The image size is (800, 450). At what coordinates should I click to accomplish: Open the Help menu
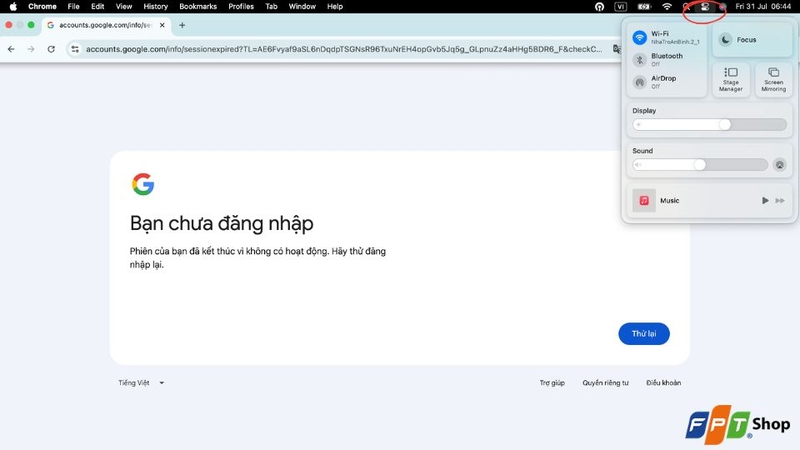coord(335,7)
